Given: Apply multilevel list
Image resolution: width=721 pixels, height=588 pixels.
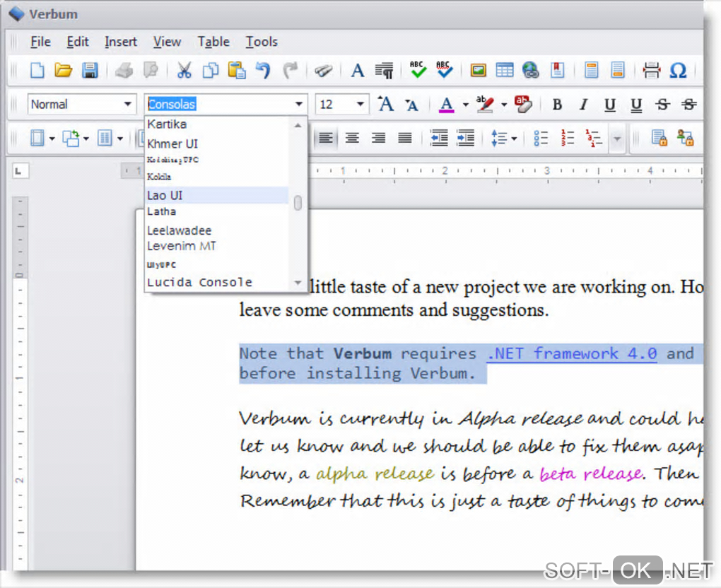Looking at the screenshot, I should (x=594, y=138).
